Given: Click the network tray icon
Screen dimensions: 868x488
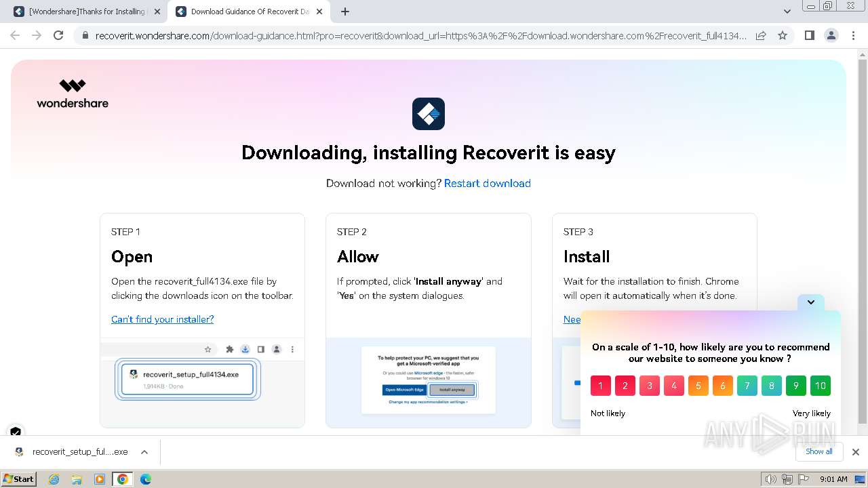Looking at the screenshot, I should click(x=787, y=479).
